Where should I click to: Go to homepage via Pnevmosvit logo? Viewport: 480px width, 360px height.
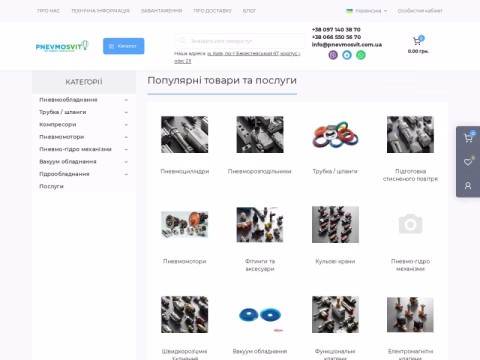pyautogui.click(x=62, y=46)
